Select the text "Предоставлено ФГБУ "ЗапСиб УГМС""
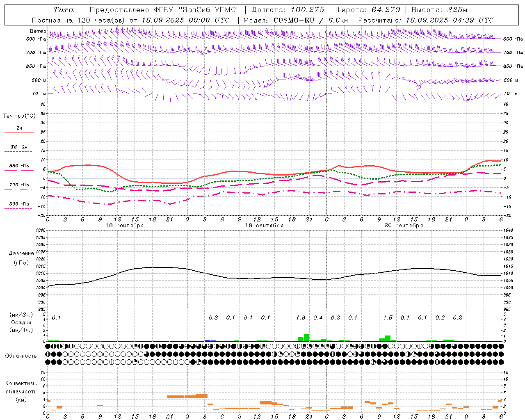The height and width of the screenshot is (420, 525). click(164, 10)
